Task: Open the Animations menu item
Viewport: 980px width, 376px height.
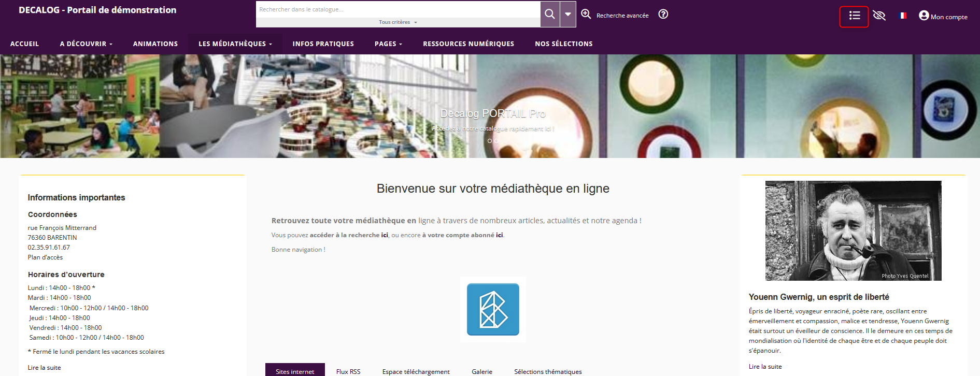Action: (x=155, y=44)
